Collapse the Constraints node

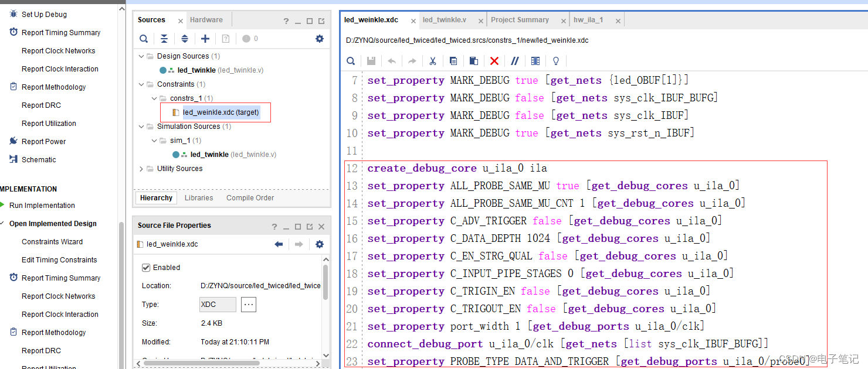(x=141, y=84)
